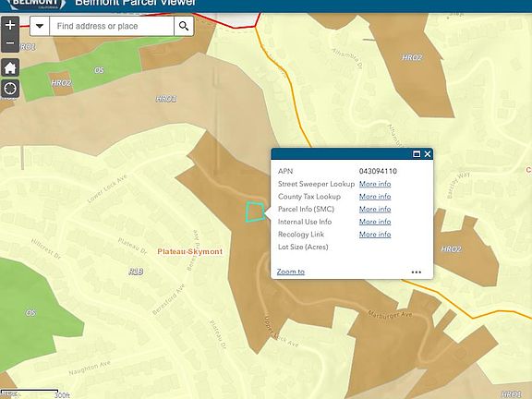532x399 pixels.
Task: Zoom out the map with minus button
Action: (x=10, y=43)
